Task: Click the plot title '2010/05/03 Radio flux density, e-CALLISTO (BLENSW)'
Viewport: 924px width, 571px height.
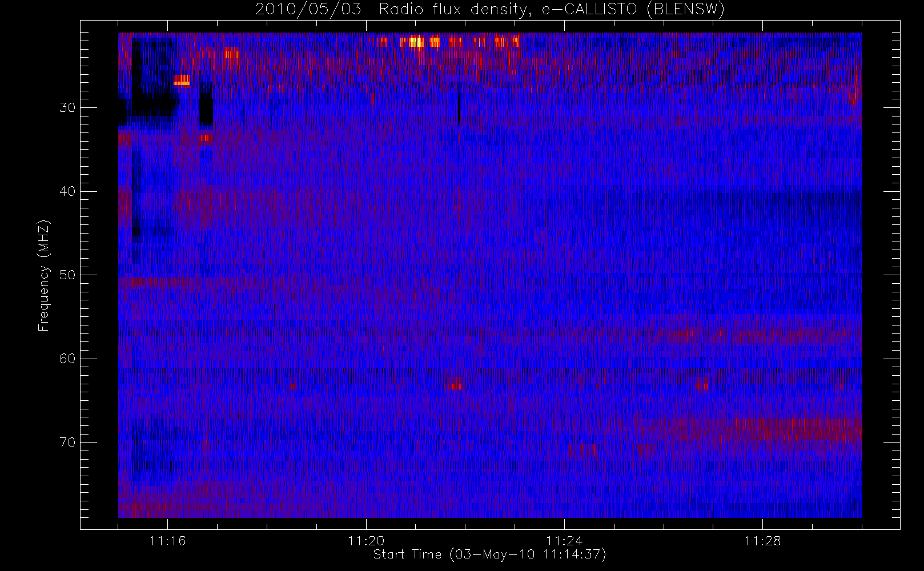Action: pyautogui.click(x=489, y=9)
